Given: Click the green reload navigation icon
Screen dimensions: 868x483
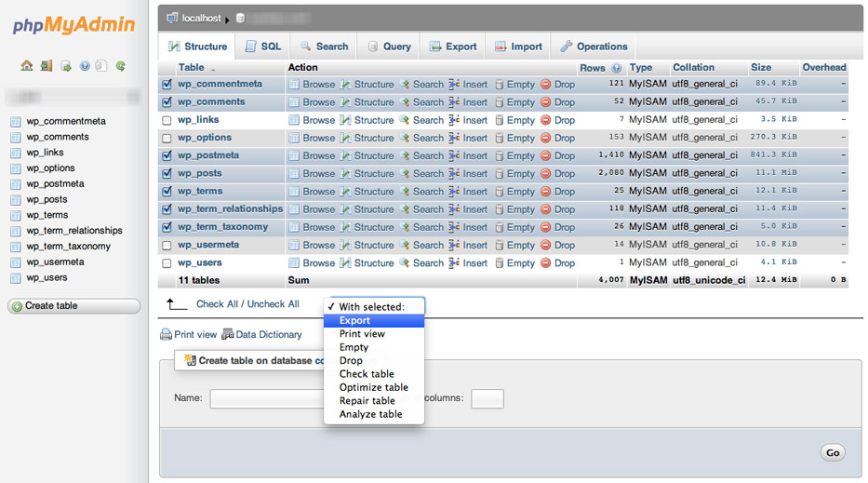Looking at the screenshot, I should pos(121,66).
